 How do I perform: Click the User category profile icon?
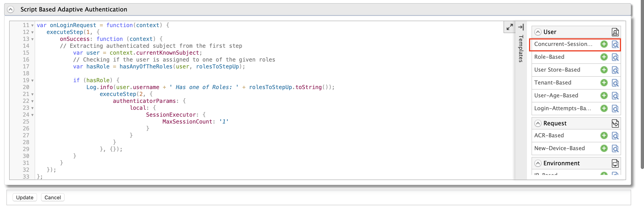click(615, 32)
